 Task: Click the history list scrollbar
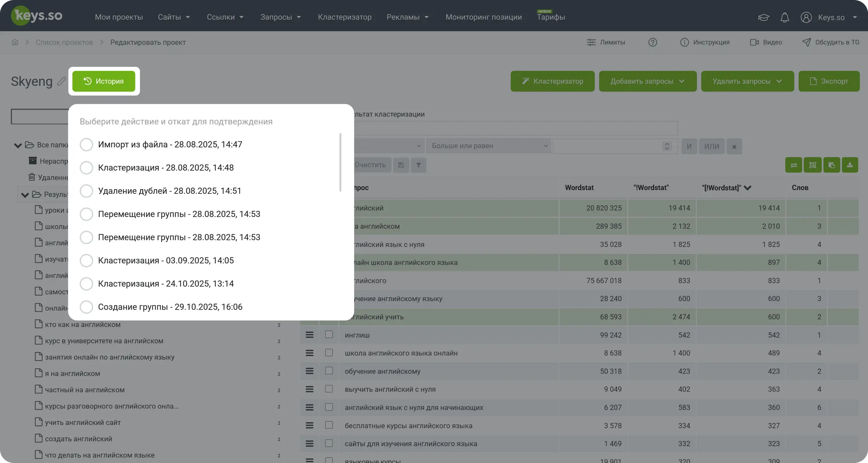(x=340, y=162)
